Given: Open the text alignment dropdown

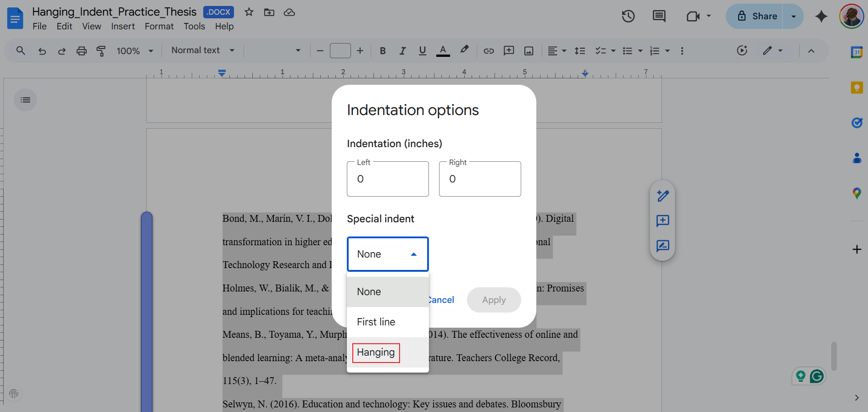Looking at the screenshot, I should tap(557, 51).
